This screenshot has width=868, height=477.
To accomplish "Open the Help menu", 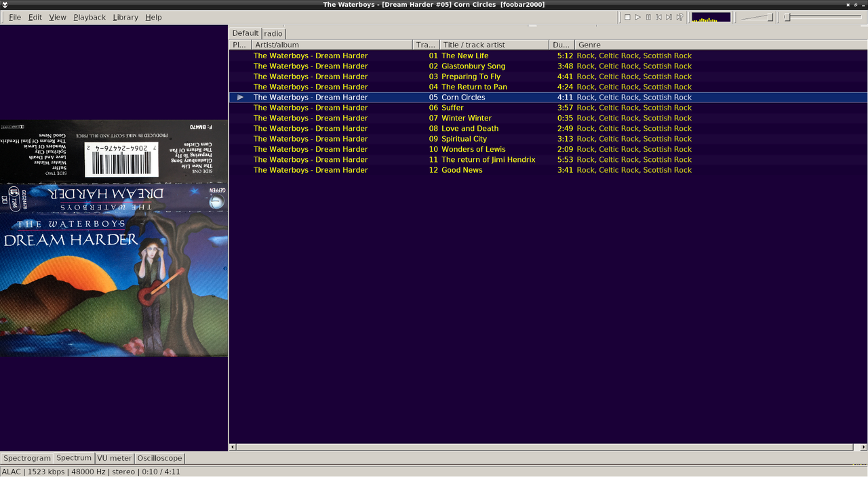I will pos(154,17).
